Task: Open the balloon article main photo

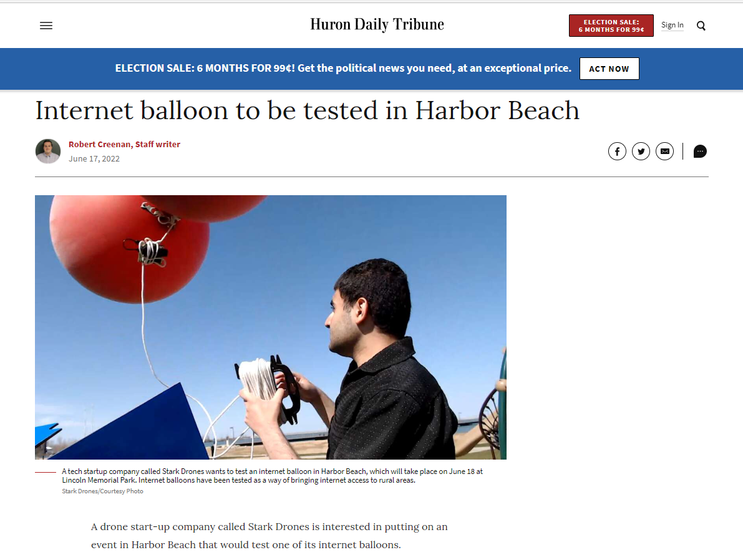Action: click(x=271, y=327)
